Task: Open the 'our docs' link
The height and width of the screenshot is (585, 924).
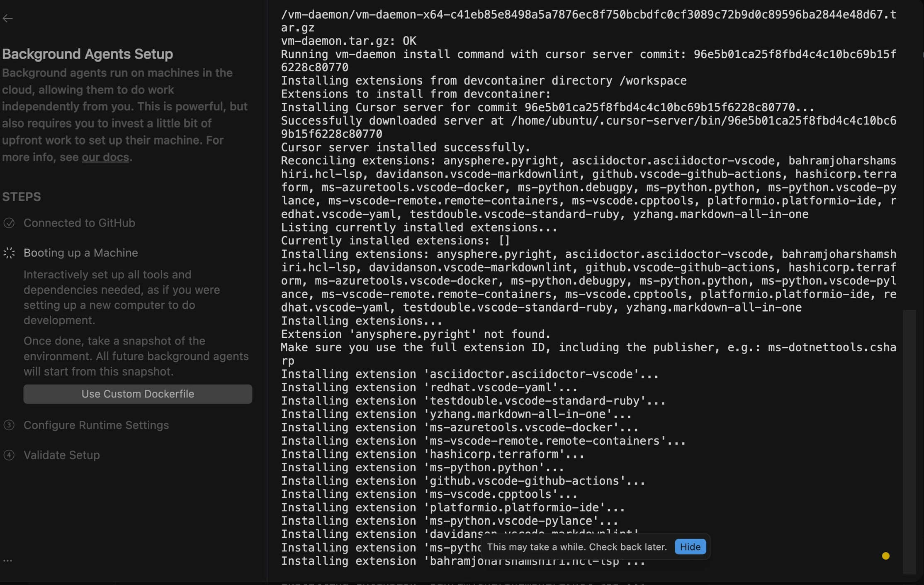Action: click(x=105, y=157)
